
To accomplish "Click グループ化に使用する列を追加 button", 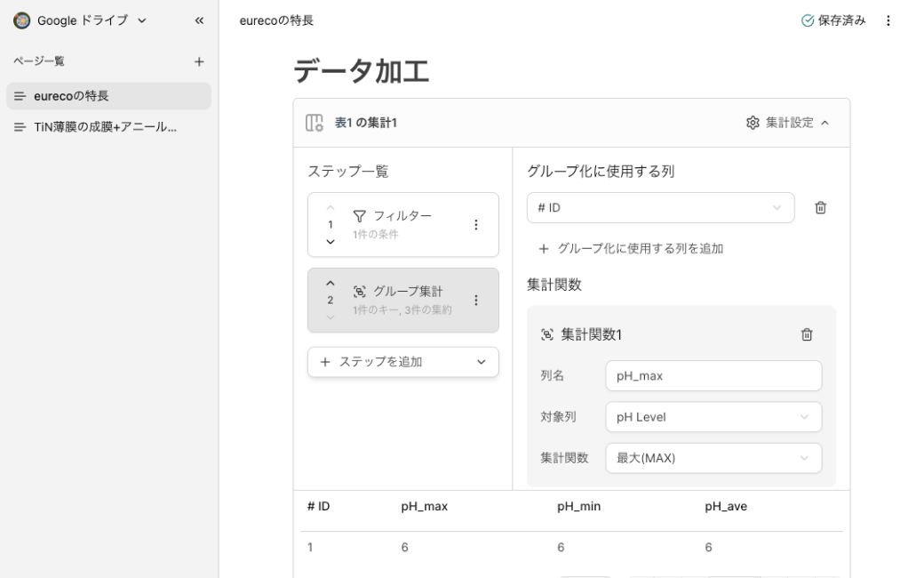I will (631, 249).
